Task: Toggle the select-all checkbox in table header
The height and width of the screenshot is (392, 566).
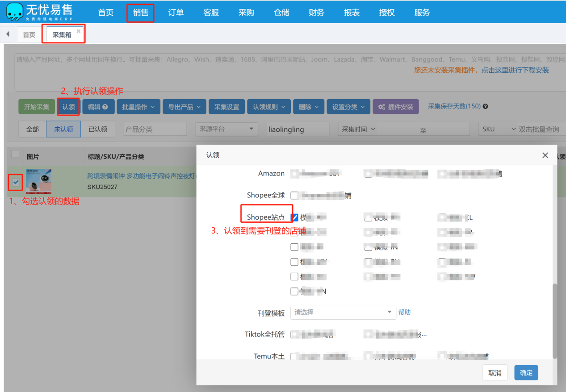Action: (x=15, y=154)
